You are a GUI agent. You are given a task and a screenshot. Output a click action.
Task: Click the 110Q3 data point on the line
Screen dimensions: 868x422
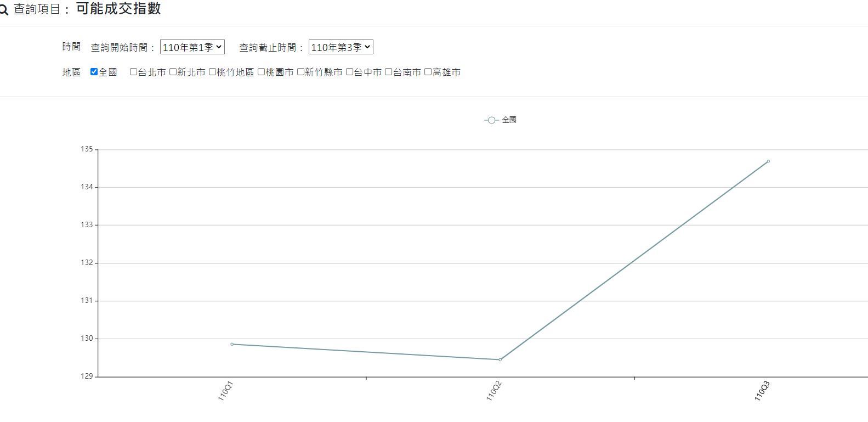click(768, 161)
